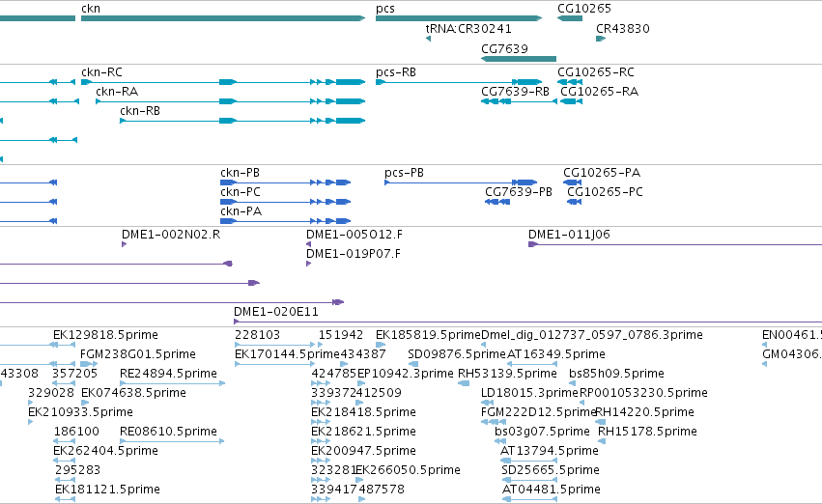Image resolution: width=822 pixels, height=504 pixels.
Task: Open EST bs03g07.5prime
Action: point(542,432)
